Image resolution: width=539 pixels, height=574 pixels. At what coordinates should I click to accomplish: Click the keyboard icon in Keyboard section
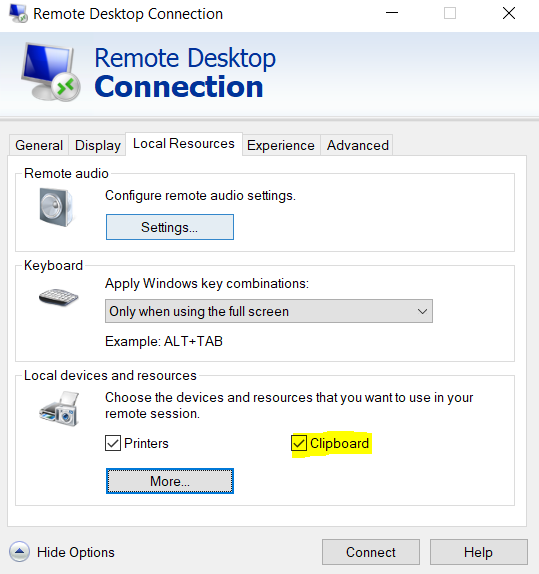[x=59, y=297]
